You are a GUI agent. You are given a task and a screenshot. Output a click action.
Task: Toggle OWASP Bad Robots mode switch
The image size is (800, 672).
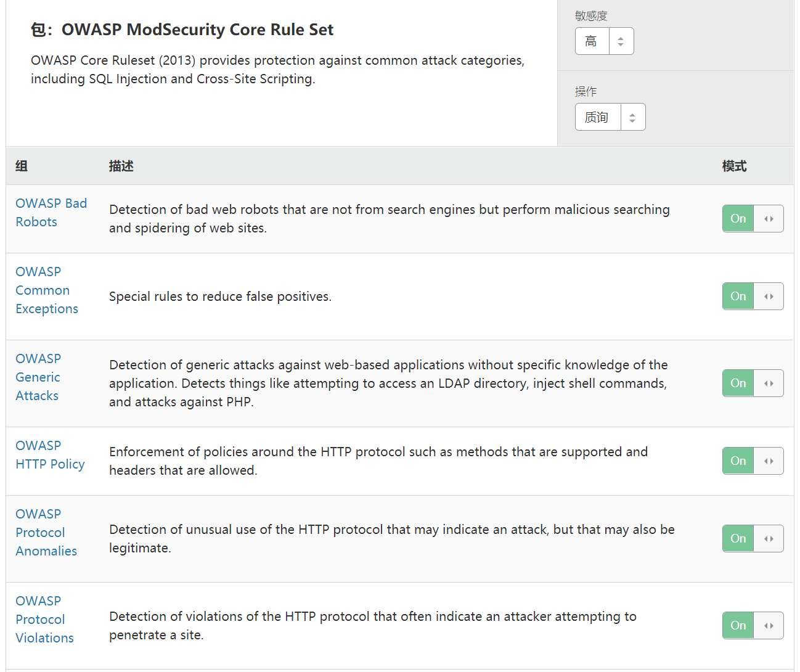click(753, 219)
